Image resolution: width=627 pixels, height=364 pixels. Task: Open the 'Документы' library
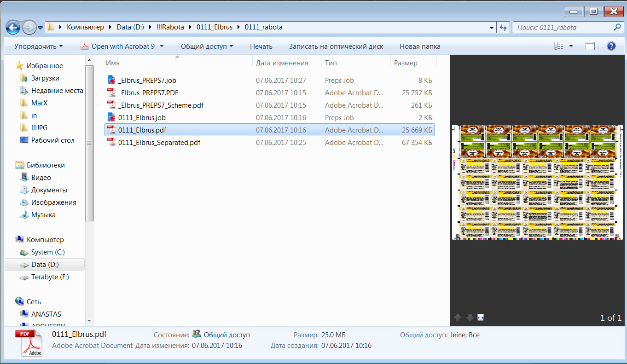pyautogui.click(x=49, y=190)
